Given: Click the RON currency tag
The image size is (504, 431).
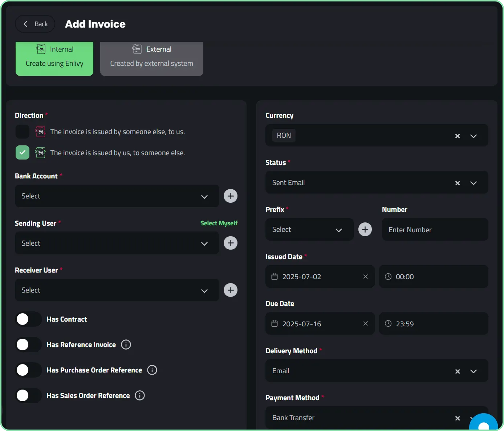Looking at the screenshot, I should (284, 135).
